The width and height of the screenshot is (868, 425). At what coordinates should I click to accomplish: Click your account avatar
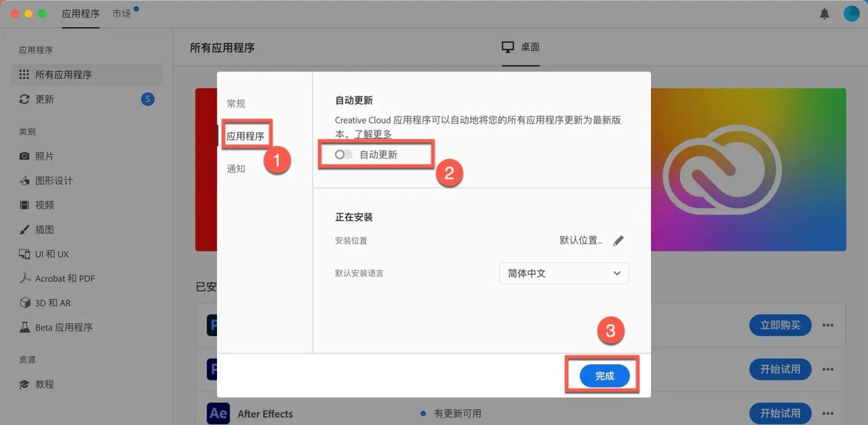pos(850,12)
